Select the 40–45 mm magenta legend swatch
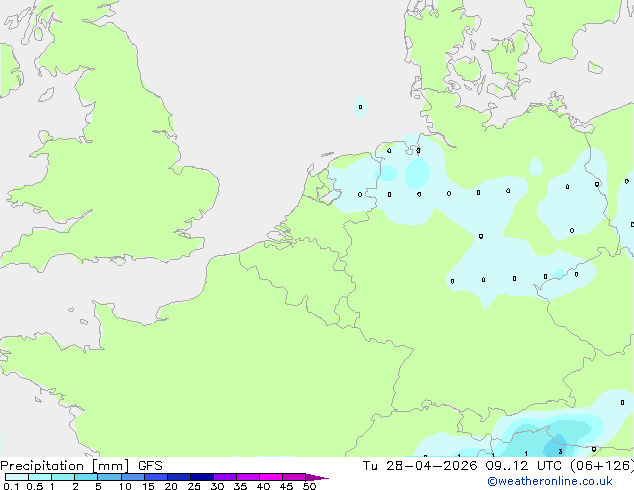The image size is (634, 490). point(271,477)
